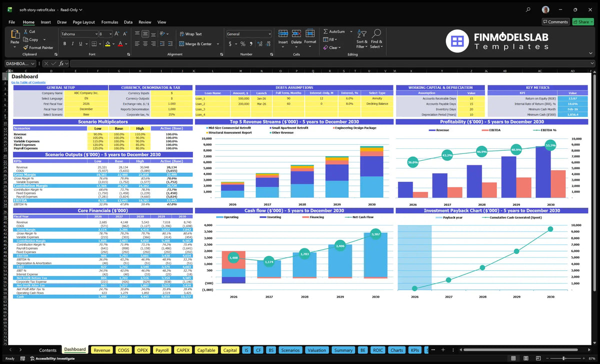Apply accounting dollar number format
Screen dimensions: 600x364
(x=230, y=44)
